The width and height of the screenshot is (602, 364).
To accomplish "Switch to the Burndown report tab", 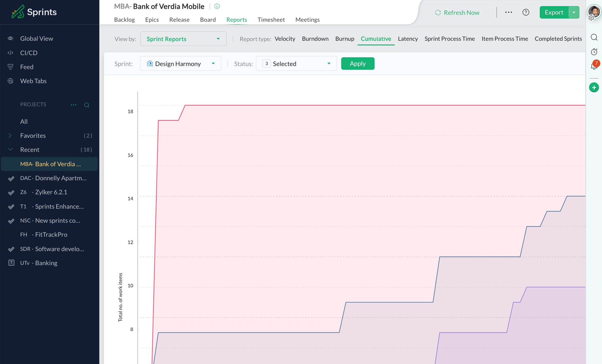I will tap(315, 38).
